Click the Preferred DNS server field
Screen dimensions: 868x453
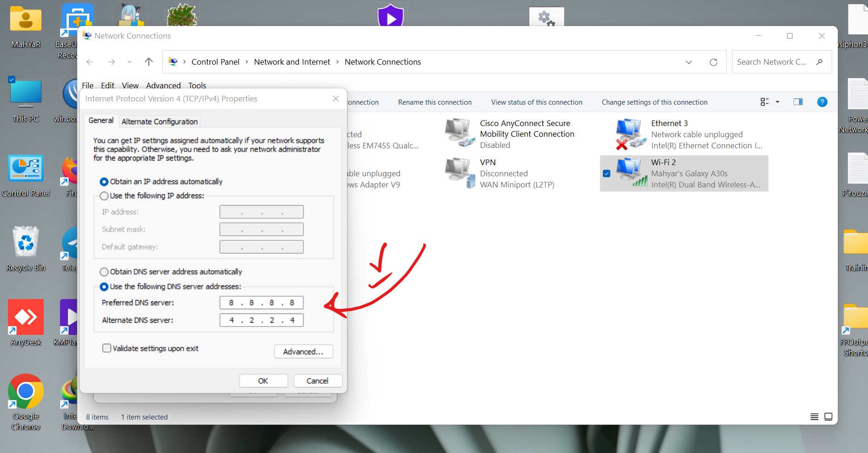click(x=261, y=303)
